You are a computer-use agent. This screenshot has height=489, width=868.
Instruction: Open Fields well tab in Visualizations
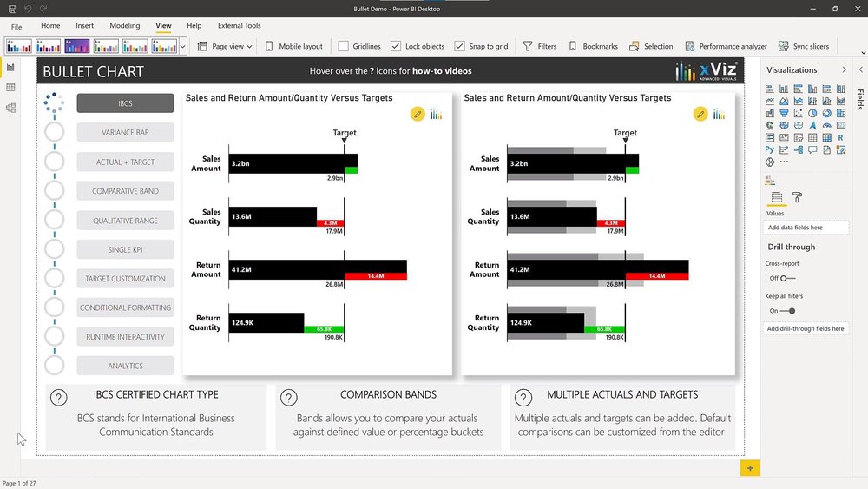tap(777, 197)
